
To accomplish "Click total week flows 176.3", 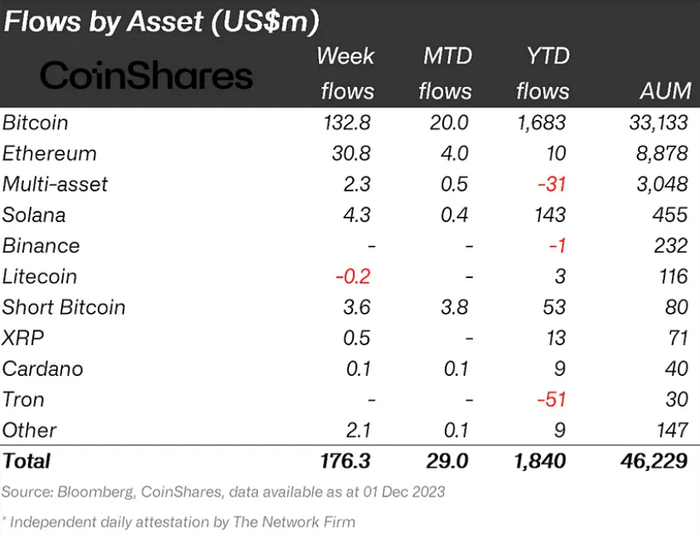I will coord(345,461).
